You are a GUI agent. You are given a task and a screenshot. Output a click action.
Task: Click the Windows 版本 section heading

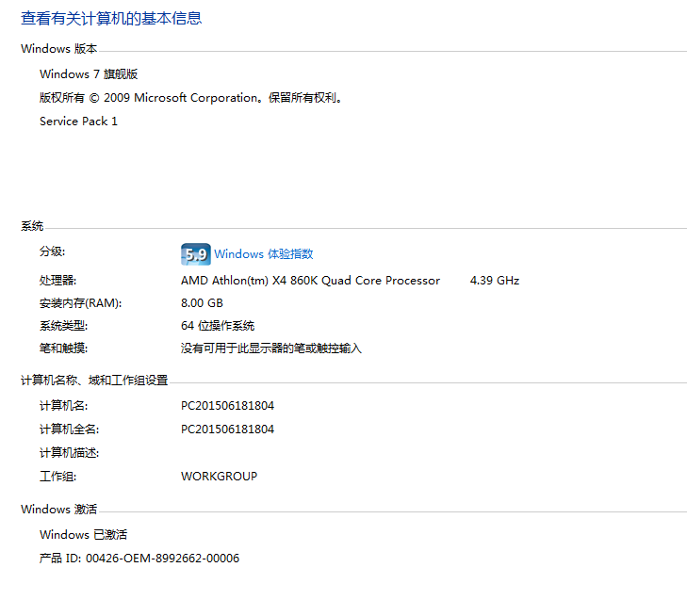(58, 49)
